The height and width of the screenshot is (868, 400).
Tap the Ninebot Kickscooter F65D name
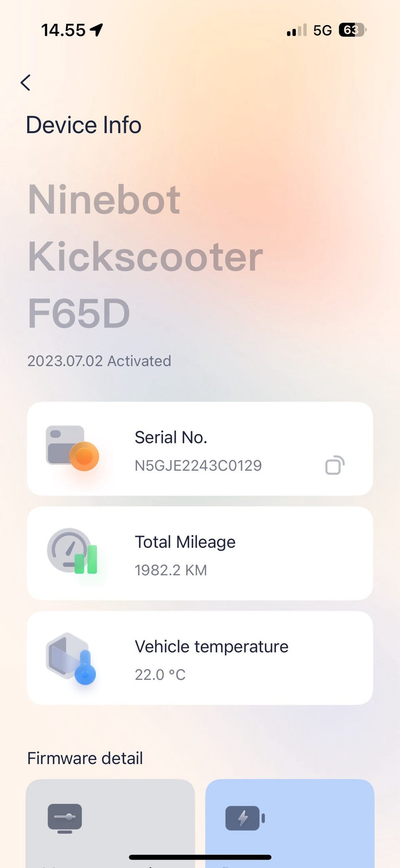[x=145, y=256]
